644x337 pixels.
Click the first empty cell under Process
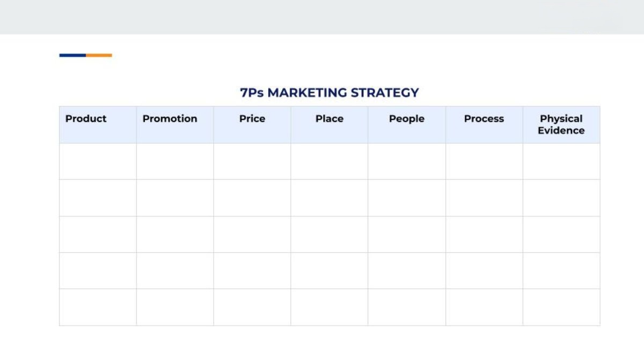484,162
